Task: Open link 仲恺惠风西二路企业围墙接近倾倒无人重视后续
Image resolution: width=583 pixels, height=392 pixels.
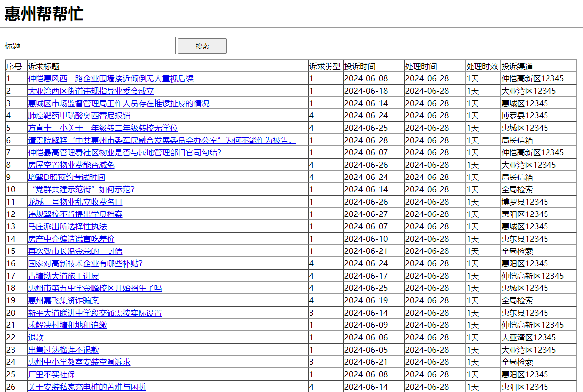Action: click(110, 78)
